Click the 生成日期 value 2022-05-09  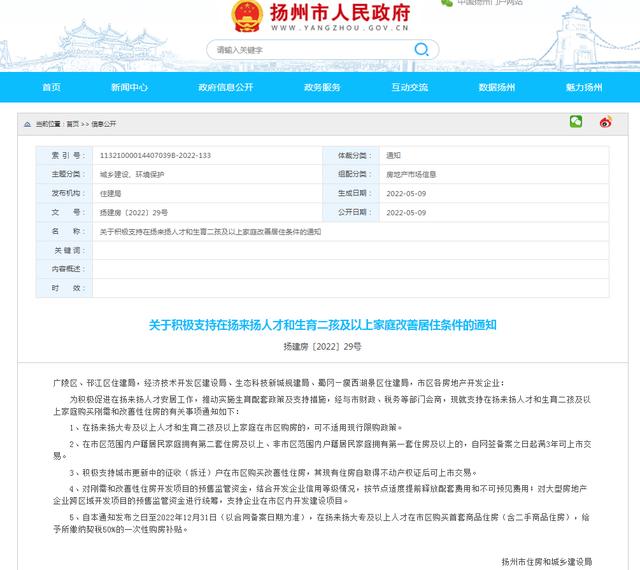pos(406,194)
